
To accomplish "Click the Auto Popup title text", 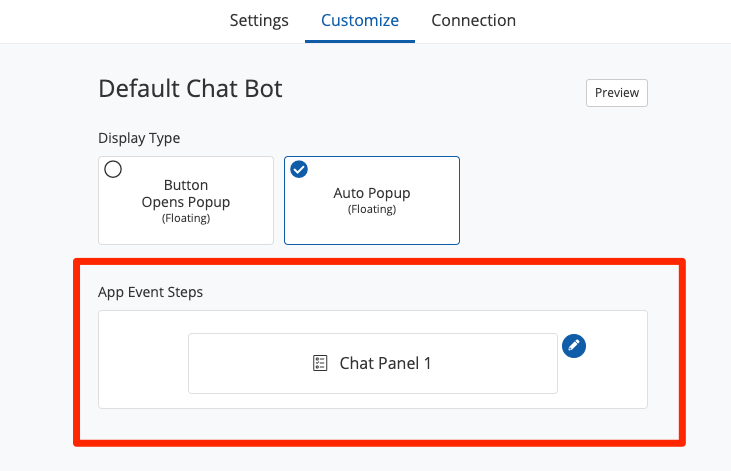I will (372, 193).
